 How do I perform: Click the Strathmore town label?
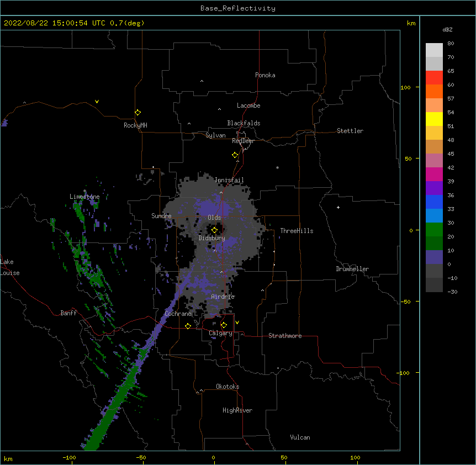(285, 336)
